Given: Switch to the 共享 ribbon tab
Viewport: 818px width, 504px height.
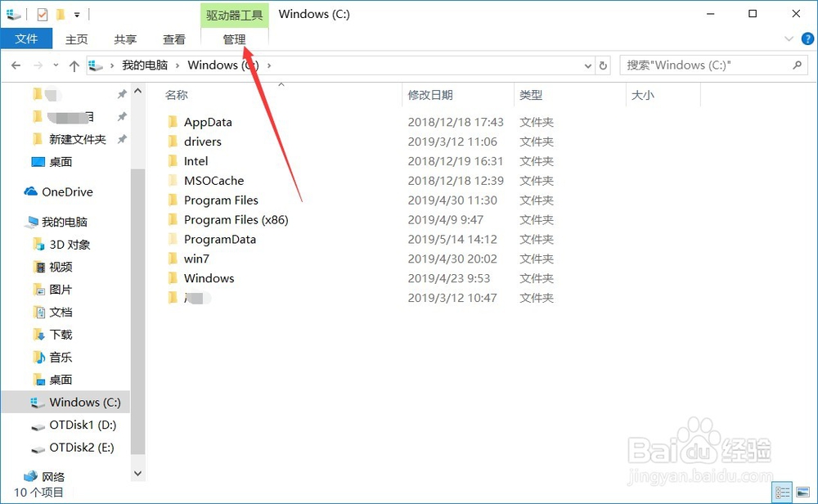Looking at the screenshot, I should (x=125, y=39).
